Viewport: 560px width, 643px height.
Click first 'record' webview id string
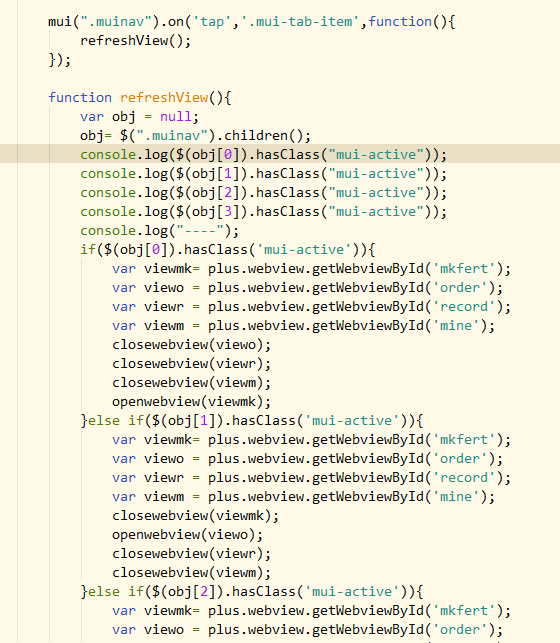(464, 307)
